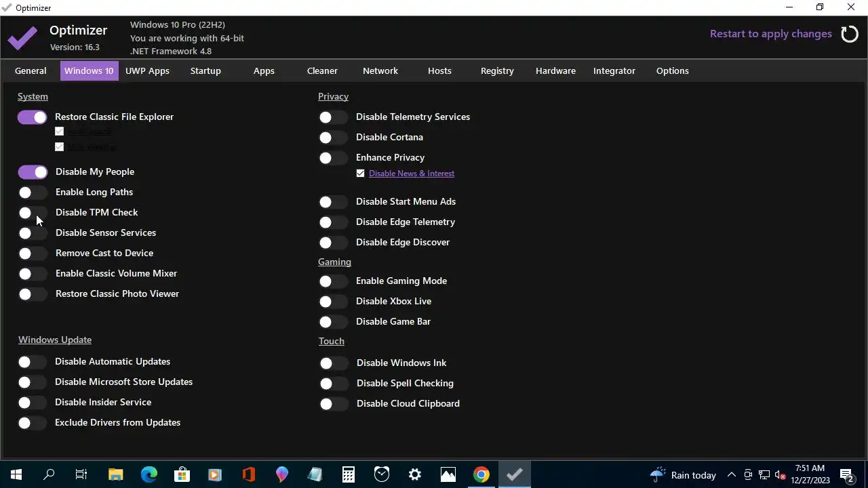Open taskbar search magnifier
This screenshot has height=488, width=868.
49,474
